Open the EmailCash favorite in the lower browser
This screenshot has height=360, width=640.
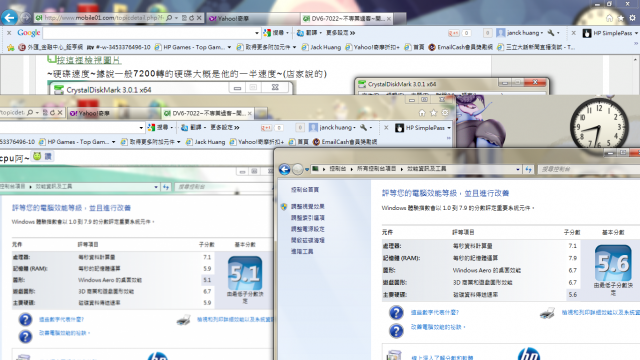point(345,142)
